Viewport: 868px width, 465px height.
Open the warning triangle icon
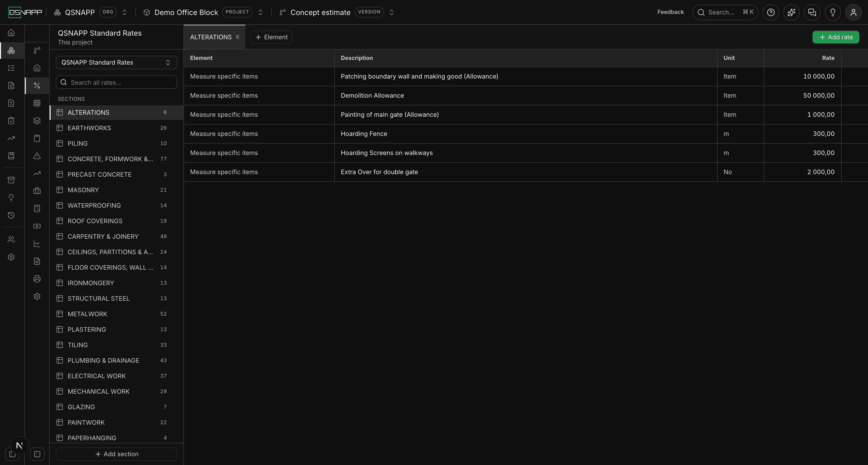click(x=37, y=156)
